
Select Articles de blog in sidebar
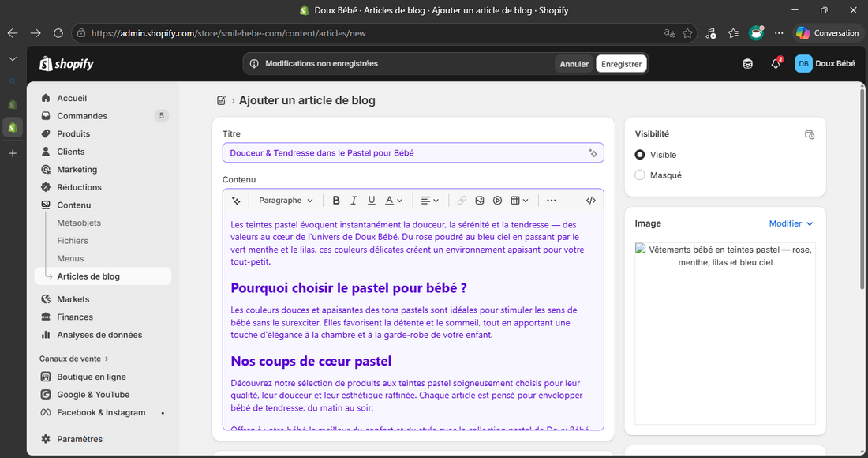103,276
